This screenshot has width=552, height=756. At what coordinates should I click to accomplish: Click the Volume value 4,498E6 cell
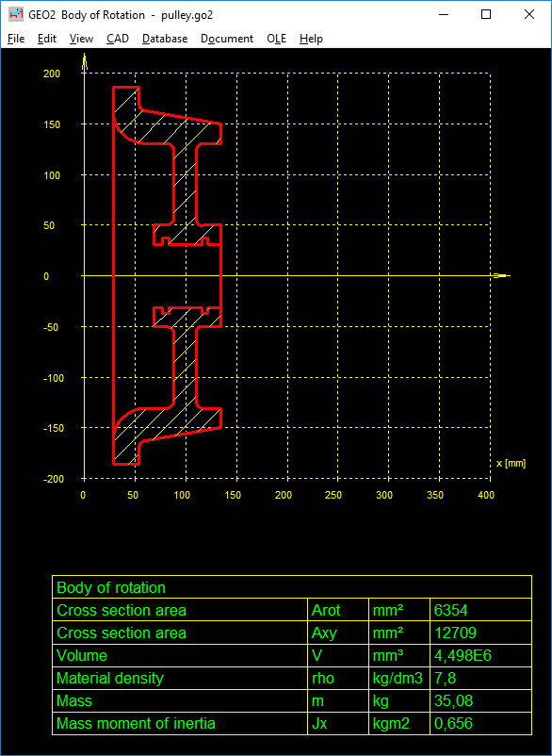pyautogui.click(x=480, y=655)
